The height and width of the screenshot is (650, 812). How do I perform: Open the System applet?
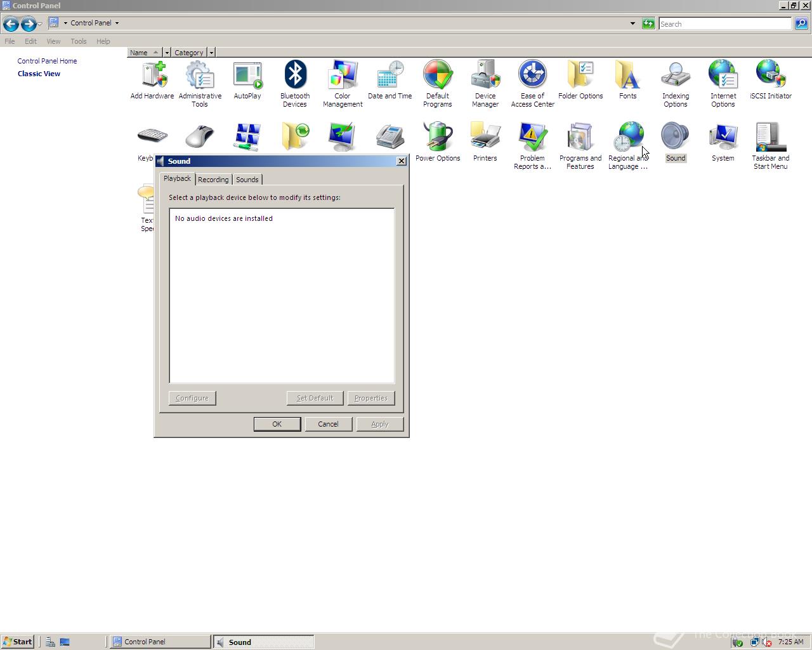(723, 142)
